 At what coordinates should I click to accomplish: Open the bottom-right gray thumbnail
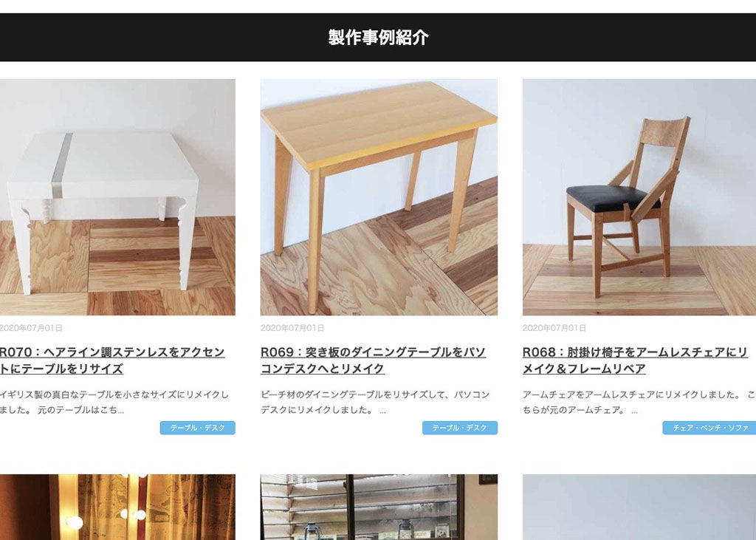[x=639, y=507]
